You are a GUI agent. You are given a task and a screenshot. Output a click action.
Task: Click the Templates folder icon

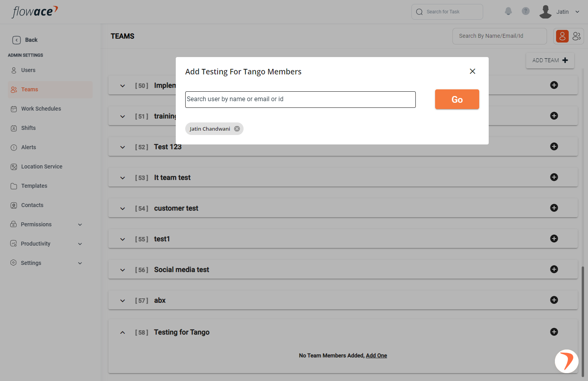14,186
